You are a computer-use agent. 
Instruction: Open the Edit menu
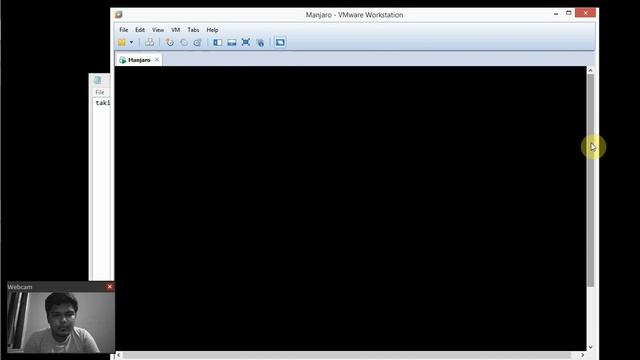point(140,30)
